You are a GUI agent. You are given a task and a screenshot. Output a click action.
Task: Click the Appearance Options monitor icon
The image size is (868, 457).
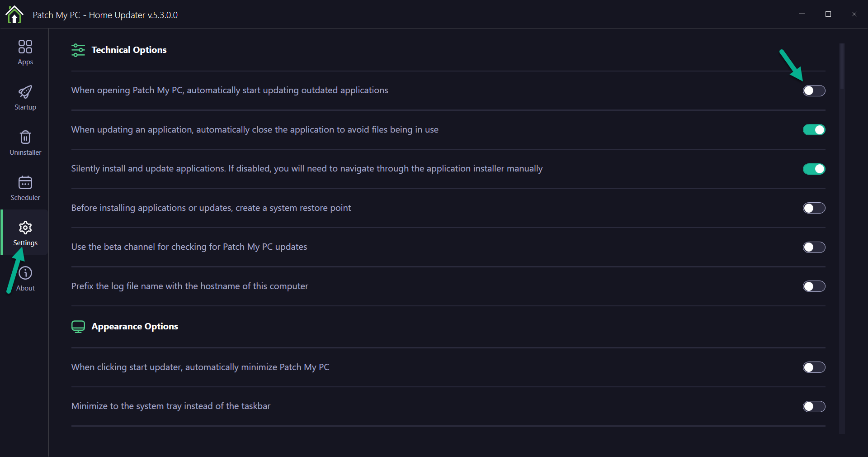(x=78, y=326)
